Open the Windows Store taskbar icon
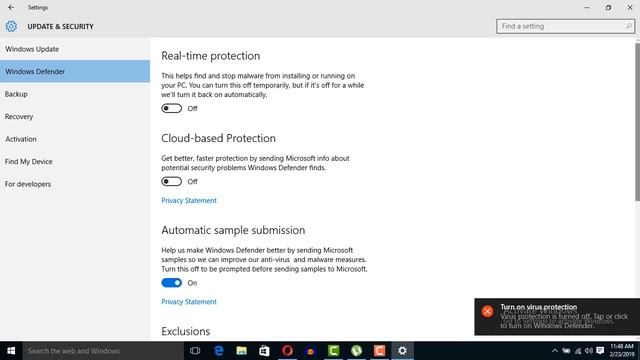Image resolution: width=640 pixels, height=360 pixels. pyautogui.click(x=264, y=351)
